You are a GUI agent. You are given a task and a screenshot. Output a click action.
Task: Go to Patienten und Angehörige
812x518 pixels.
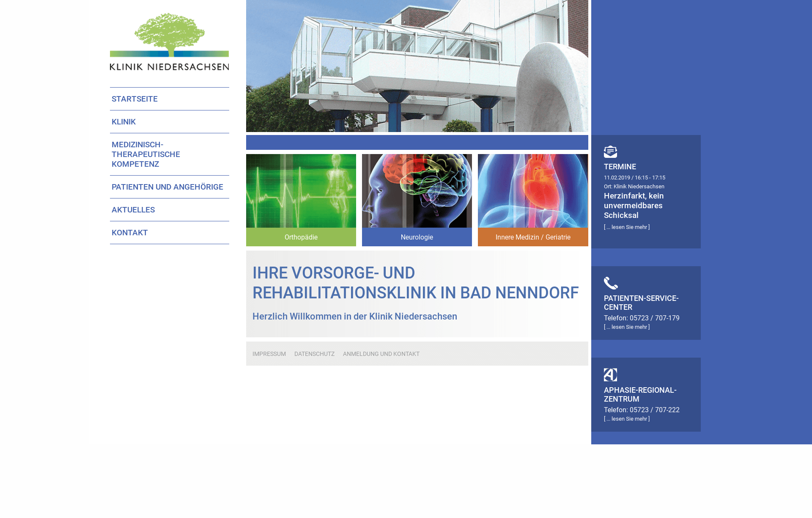(170, 187)
